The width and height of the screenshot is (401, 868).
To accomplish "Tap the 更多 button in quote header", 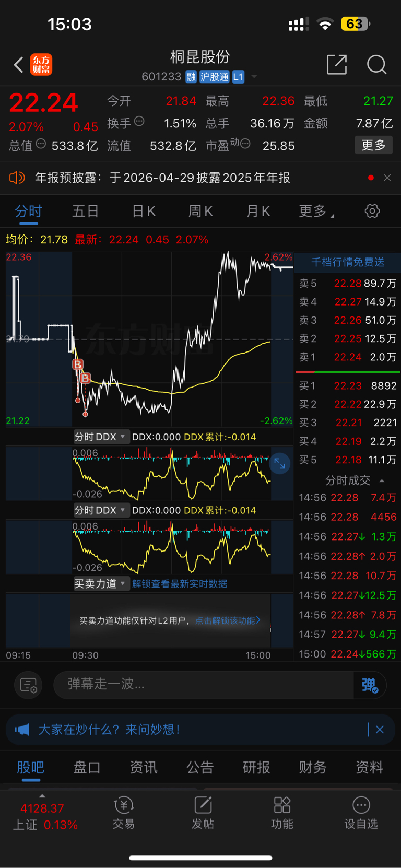I will point(374,145).
